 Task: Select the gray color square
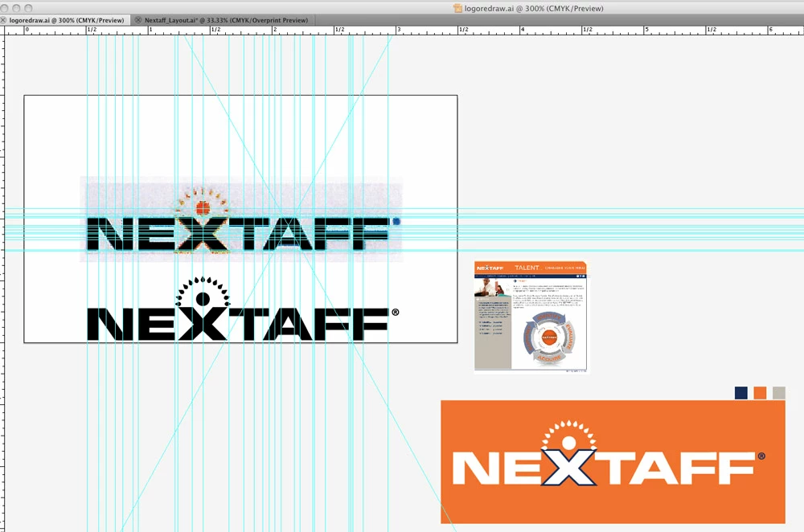pos(779,393)
